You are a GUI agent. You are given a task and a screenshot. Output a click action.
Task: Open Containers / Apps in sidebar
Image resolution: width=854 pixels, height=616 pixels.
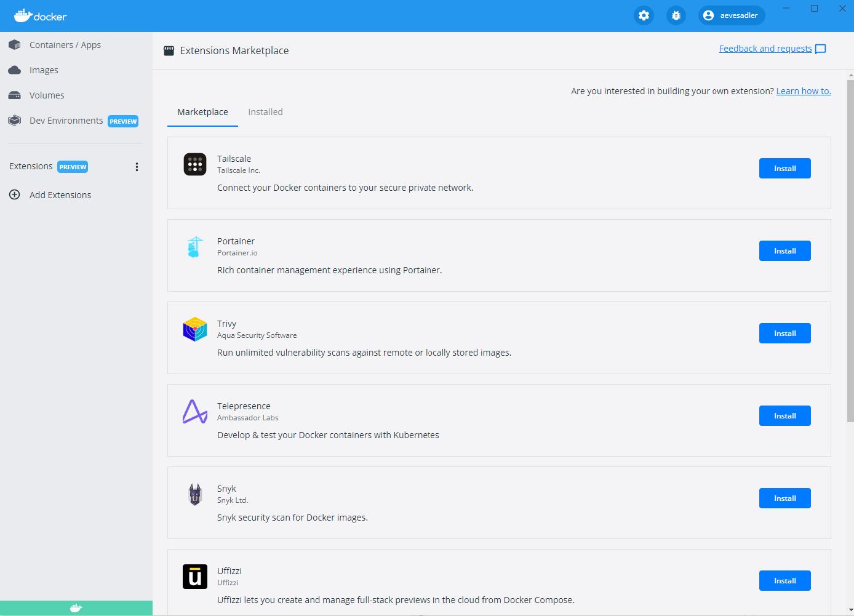pos(76,45)
